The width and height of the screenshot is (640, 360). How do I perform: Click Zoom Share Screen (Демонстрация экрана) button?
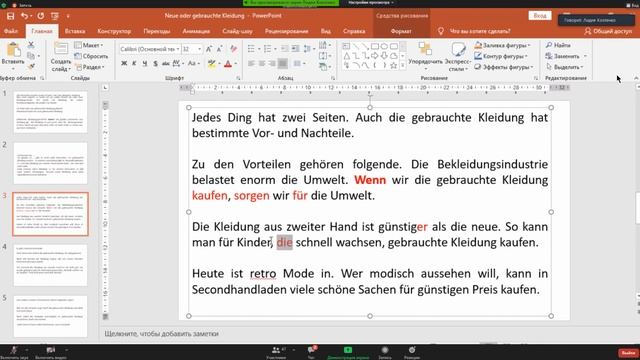(x=348, y=353)
